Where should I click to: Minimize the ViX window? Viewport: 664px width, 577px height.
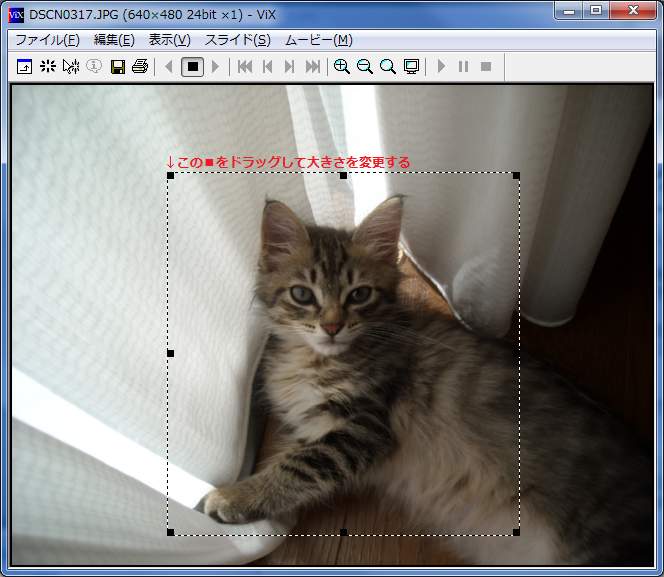click(x=569, y=11)
